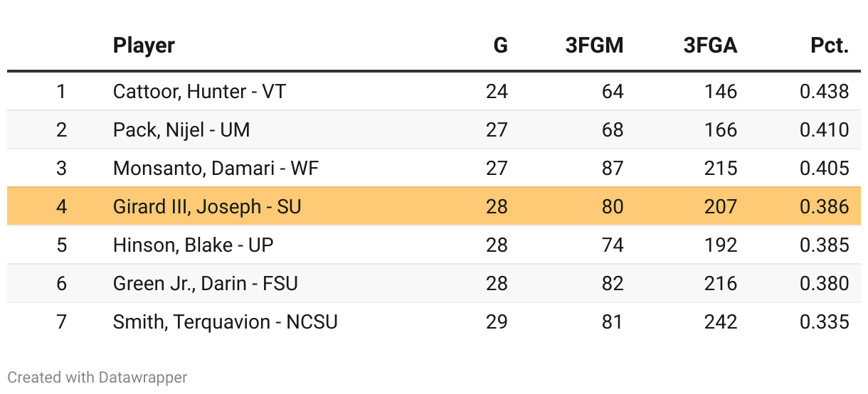Select the 0.386 value in highlighted row

coord(824,207)
